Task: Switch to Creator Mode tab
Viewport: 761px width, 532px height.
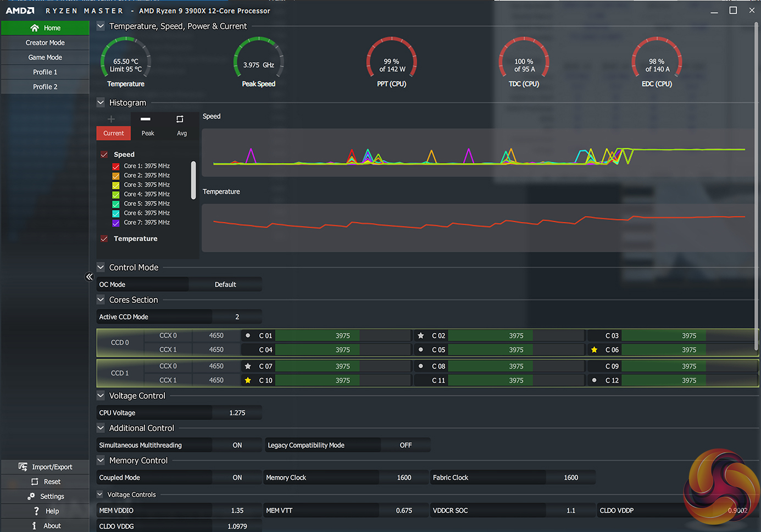Action: [45, 43]
